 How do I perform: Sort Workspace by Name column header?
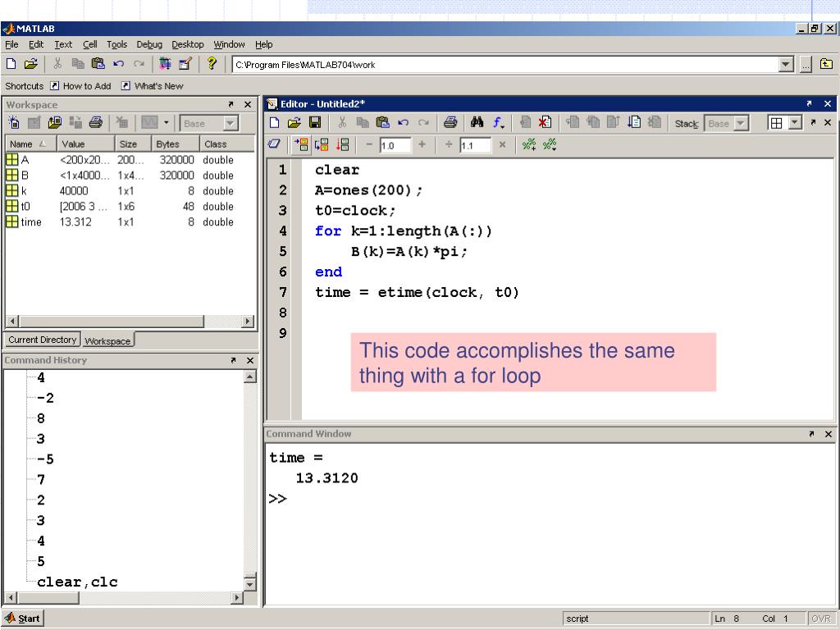tap(30, 144)
